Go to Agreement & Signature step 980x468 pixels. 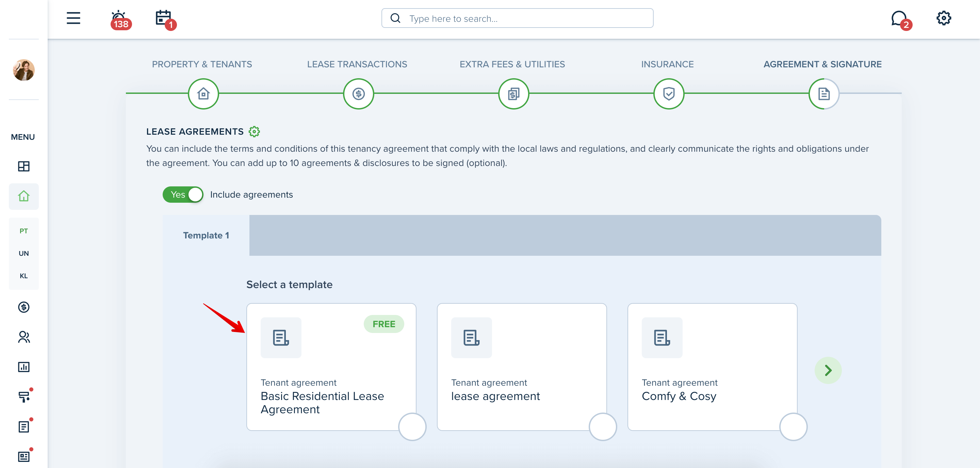click(x=822, y=64)
